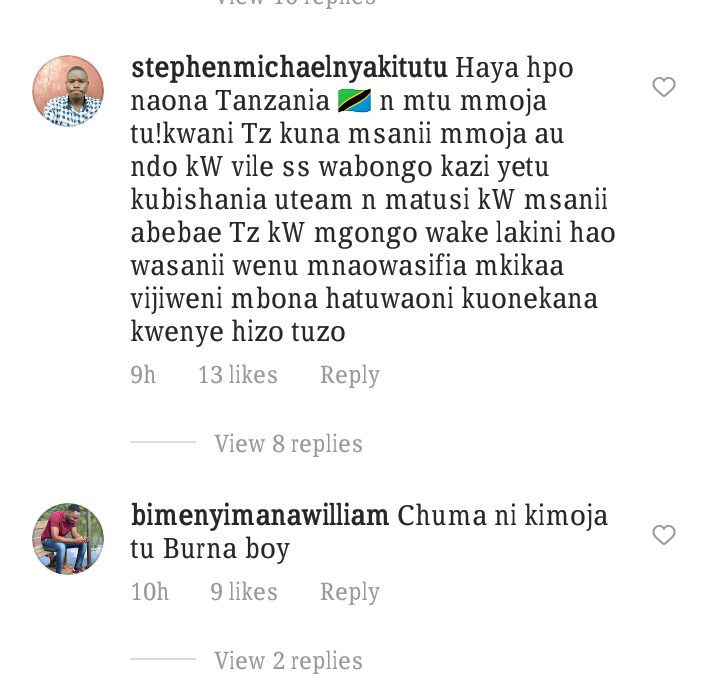Screen dimensions: 720x689
Task: Select the 'Chuma ni kimoja tu Burna boy' text
Action: (x=369, y=532)
